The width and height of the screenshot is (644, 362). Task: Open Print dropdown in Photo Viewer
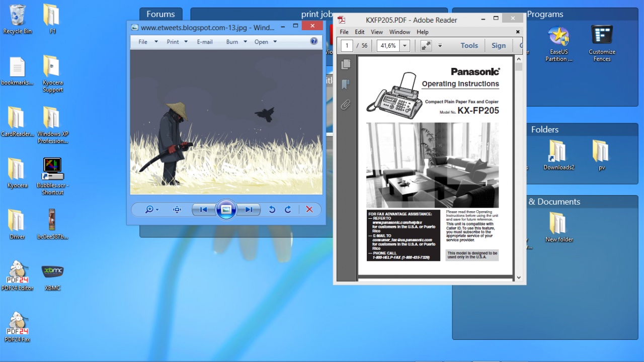(177, 42)
